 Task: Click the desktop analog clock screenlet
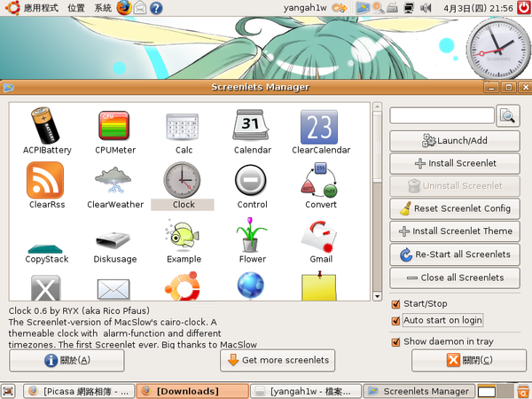click(x=498, y=48)
